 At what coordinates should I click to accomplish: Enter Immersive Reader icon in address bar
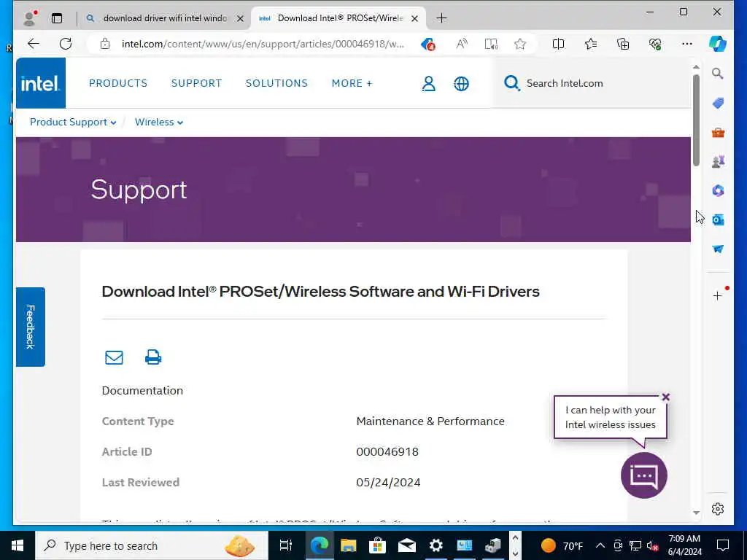point(491,44)
